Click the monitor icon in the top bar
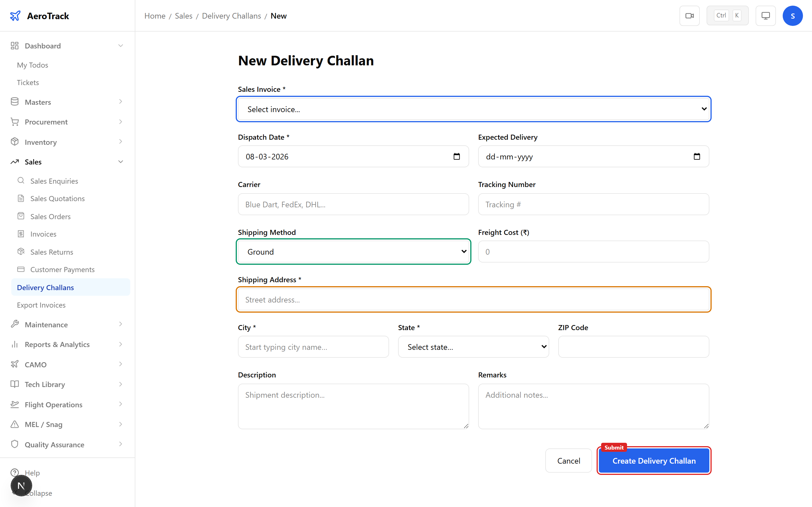812x507 pixels. click(x=765, y=15)
